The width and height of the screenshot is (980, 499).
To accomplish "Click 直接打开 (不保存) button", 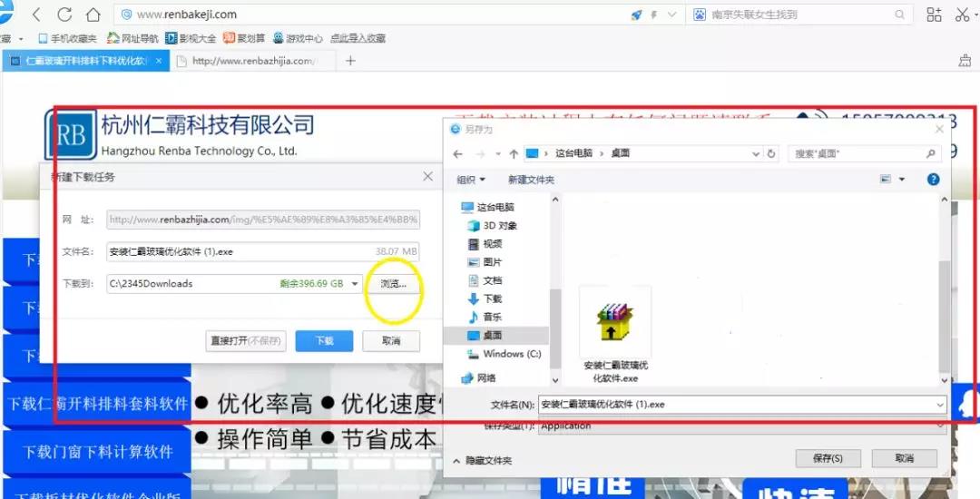I will point(246,341).
